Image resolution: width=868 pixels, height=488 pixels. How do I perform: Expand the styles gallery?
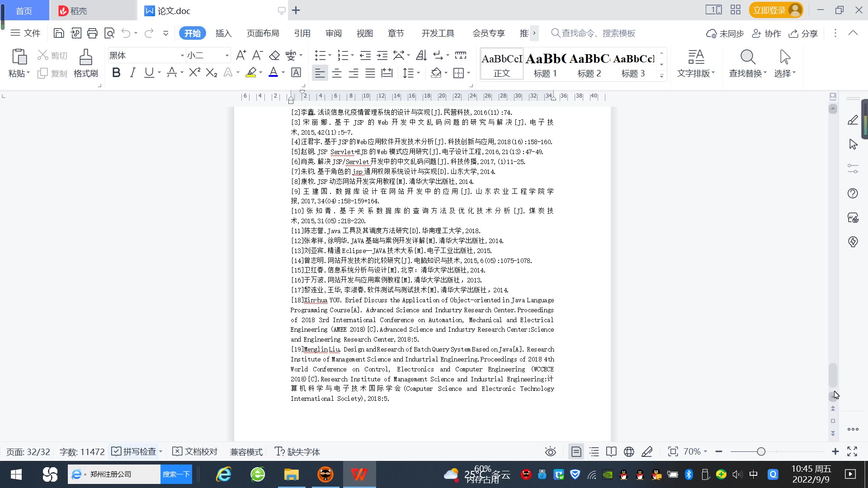tap(661, 76)
